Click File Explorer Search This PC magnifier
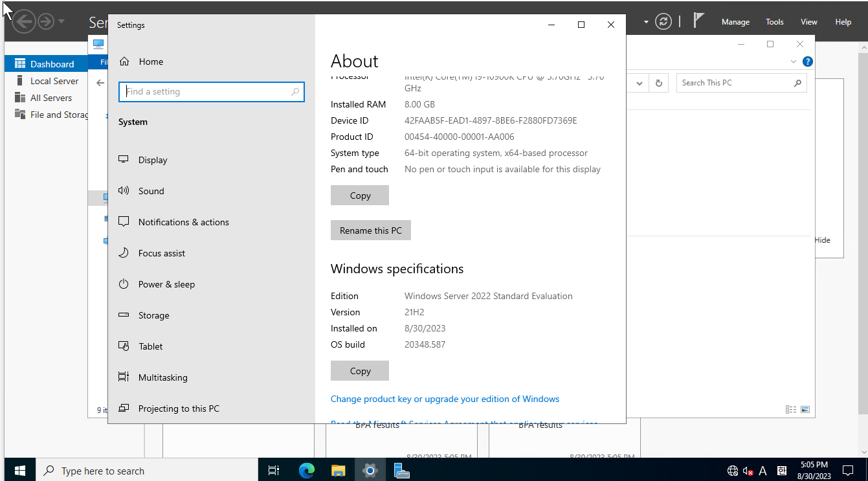The height and width of the screenshot is (481, 868). click(x=797, y=83)
